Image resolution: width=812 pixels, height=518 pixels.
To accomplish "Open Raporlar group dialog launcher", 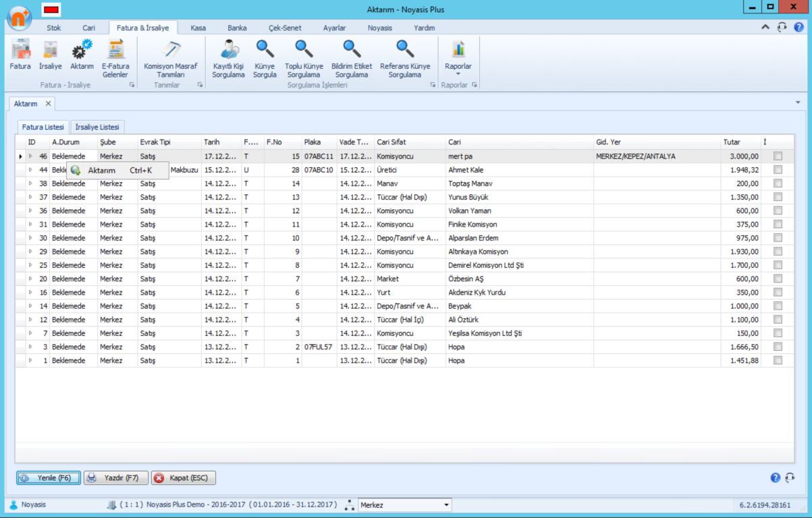I will pyautogui.click(x=475, y=85).
